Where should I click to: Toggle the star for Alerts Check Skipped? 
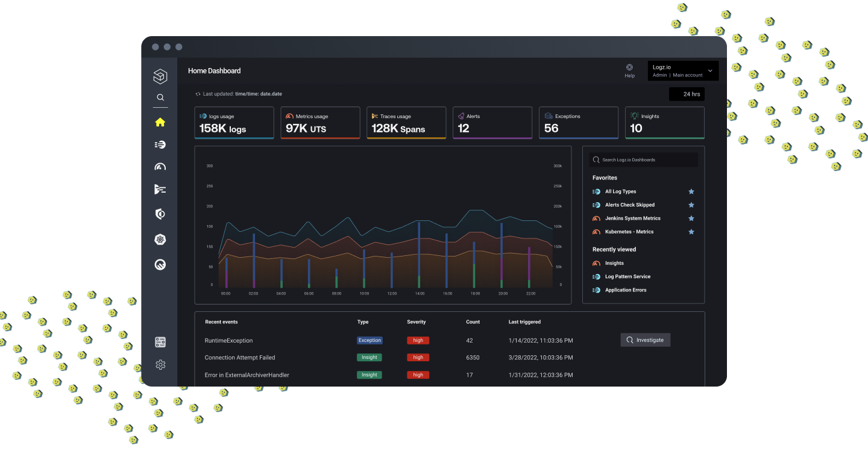coord(691,205)
